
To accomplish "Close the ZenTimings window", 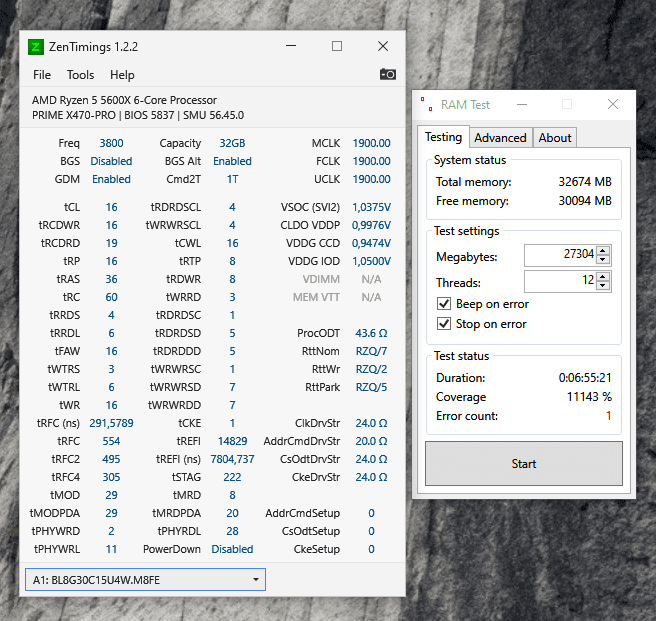I will coord(383,46).
